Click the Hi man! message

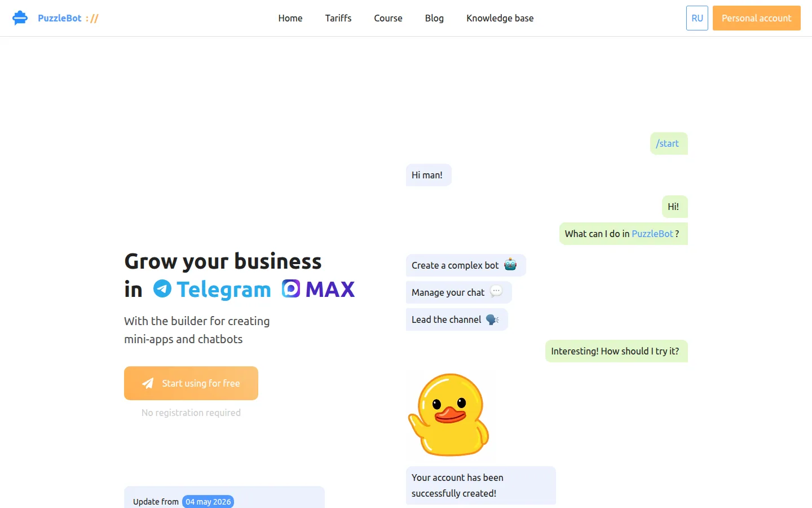coord(429,175)
